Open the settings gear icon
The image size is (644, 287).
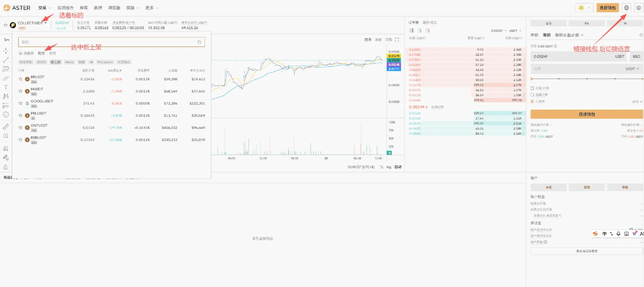638,8
